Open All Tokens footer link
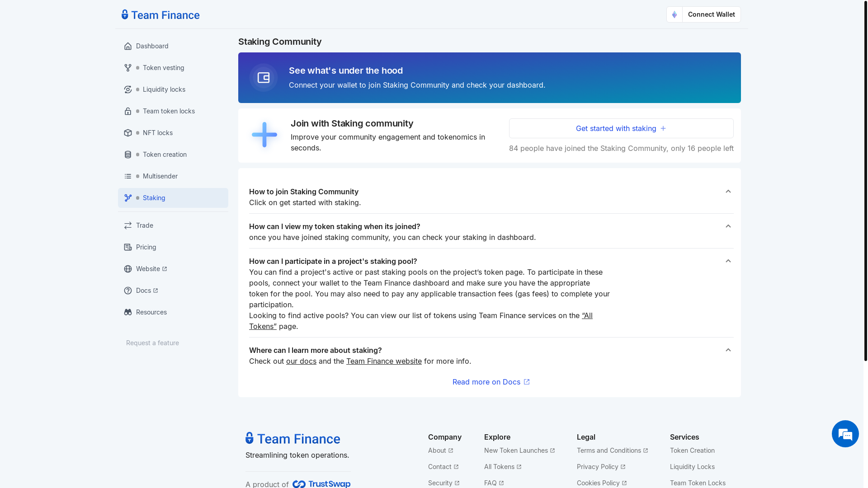The height and width of the screenshot is (488, 868). [503, 467]
